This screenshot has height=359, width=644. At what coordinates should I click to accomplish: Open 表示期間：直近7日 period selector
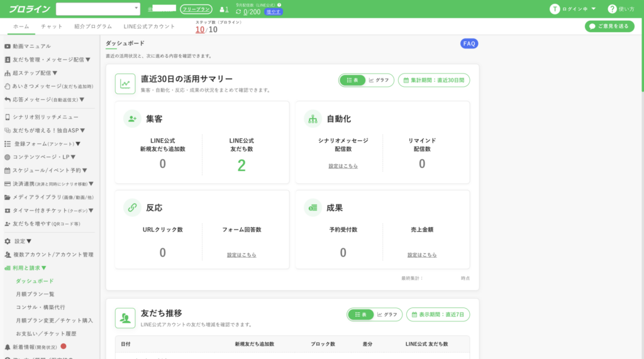[x=438, y=314]
